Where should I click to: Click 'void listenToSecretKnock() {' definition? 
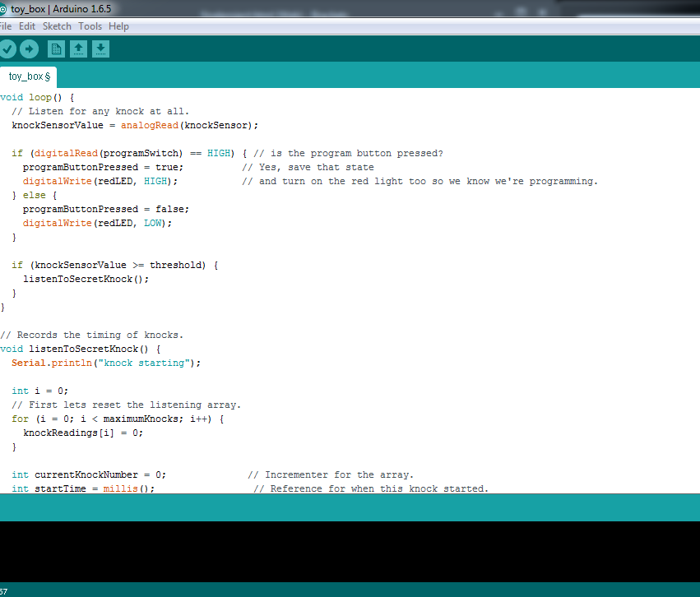[81, 349]
